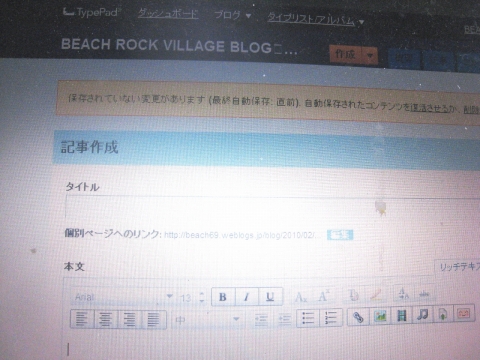Align text to the right
The width and height of the screenshot is (480, 360).
tap(130, 319)
